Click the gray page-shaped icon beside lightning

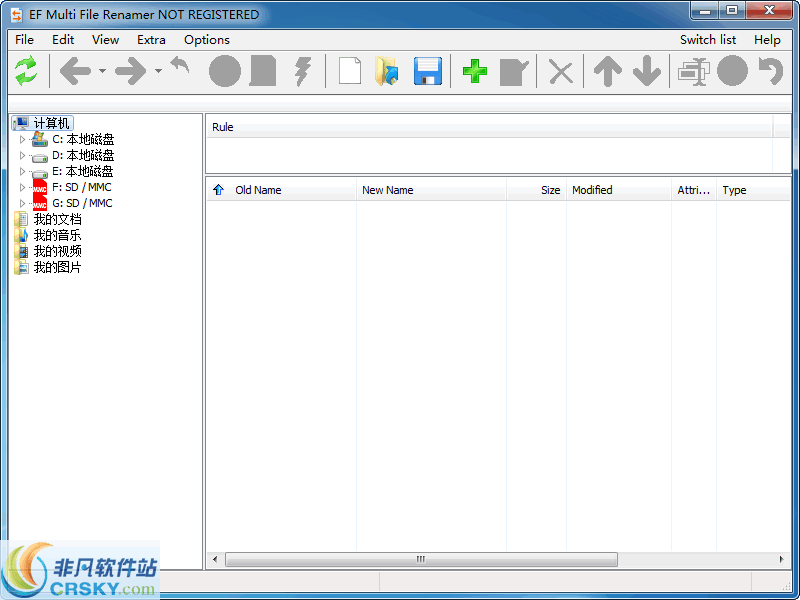point(263,71)
